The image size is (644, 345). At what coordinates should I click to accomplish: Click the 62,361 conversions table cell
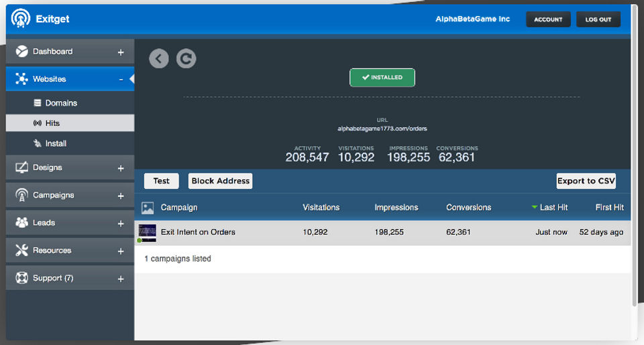pyautogui.click(x=458, y=232)
